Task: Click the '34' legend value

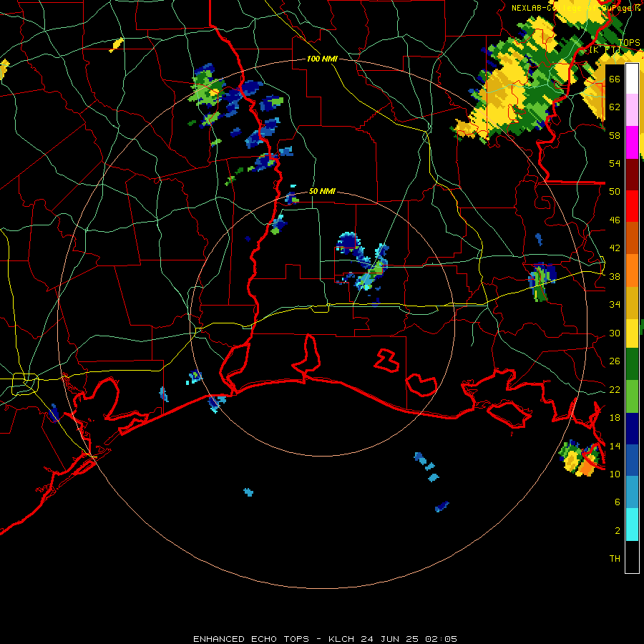Action: coord(615,305)
